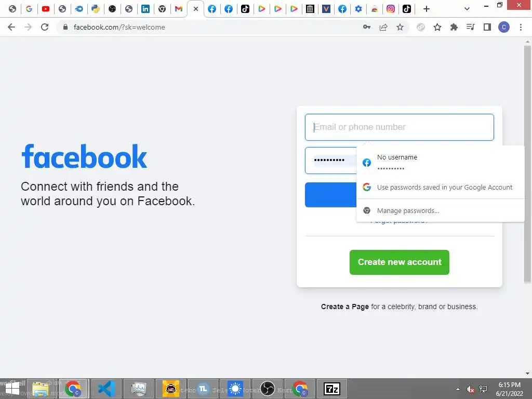Click the greyed-out extension icon beside the address bar
The image size is (532, 399).
[x=421, y=27]
